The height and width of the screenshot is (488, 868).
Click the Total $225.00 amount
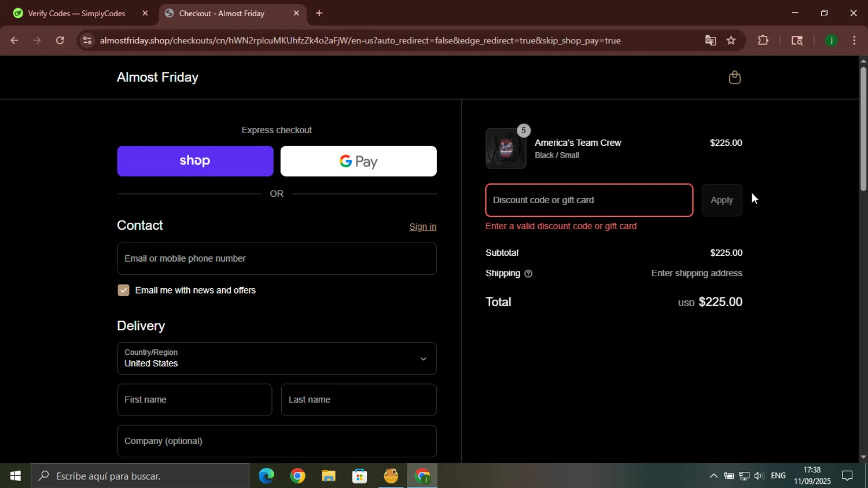[x=720, y=302]
